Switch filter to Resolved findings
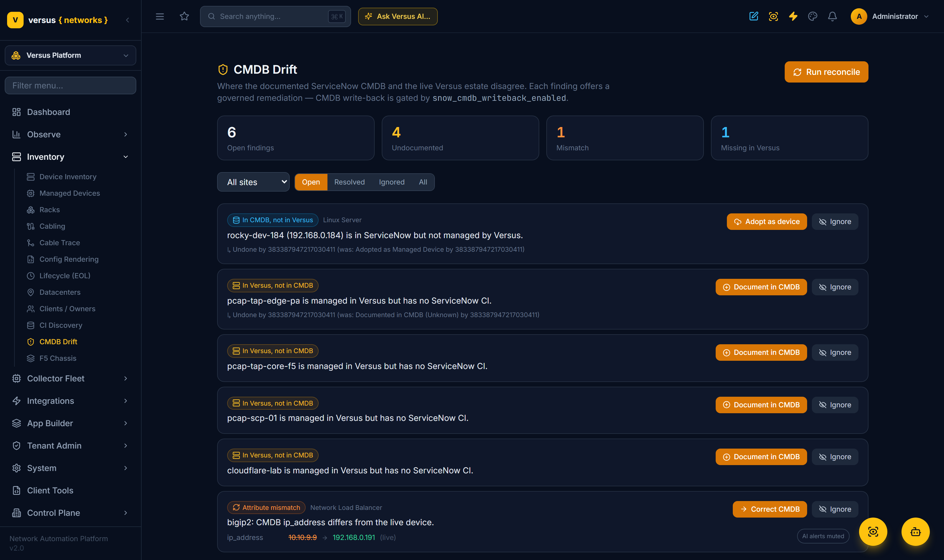 349,182
